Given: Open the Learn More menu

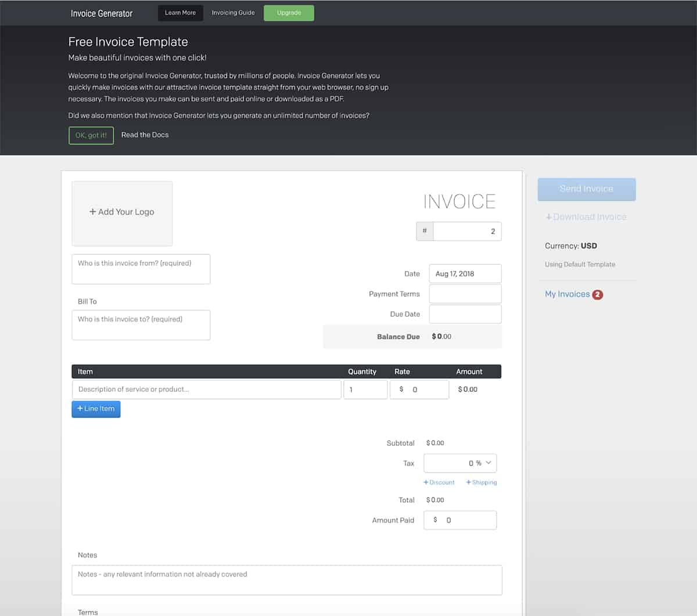Looking at the screenshot, I should [x=180, y=13].
